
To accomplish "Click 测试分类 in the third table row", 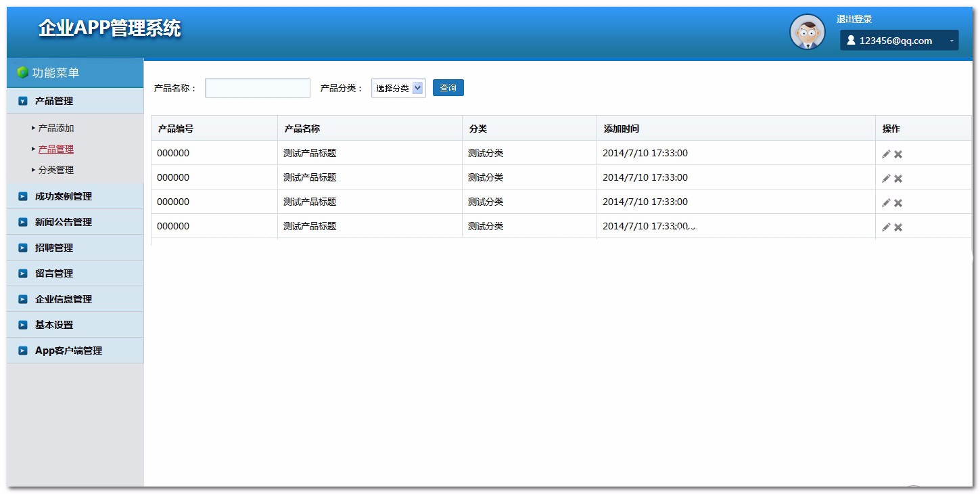I will (x=486, y=202).
